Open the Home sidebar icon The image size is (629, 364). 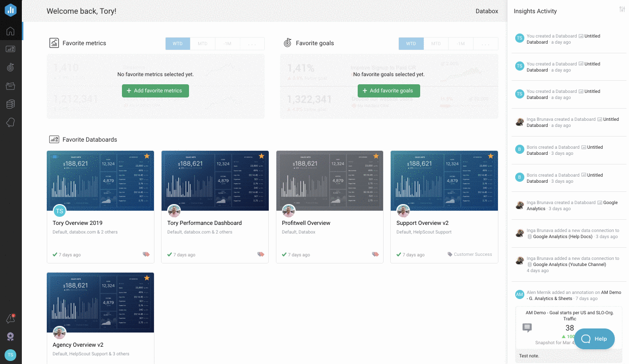point(11,31)
